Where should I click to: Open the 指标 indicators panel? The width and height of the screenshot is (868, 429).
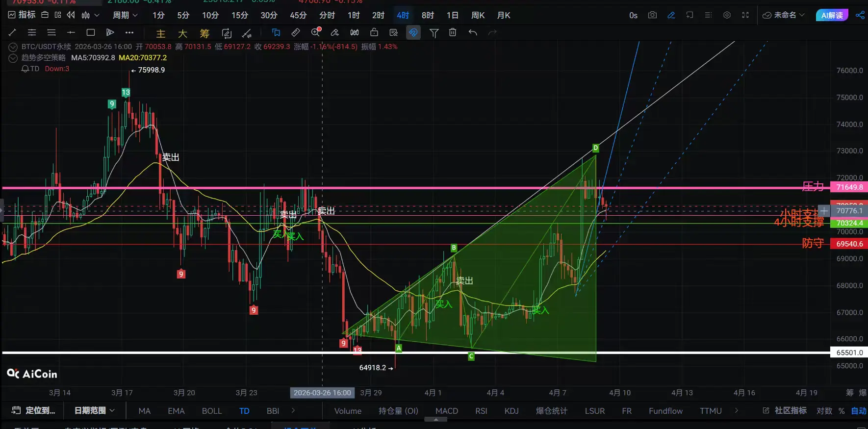pos(22,15)
